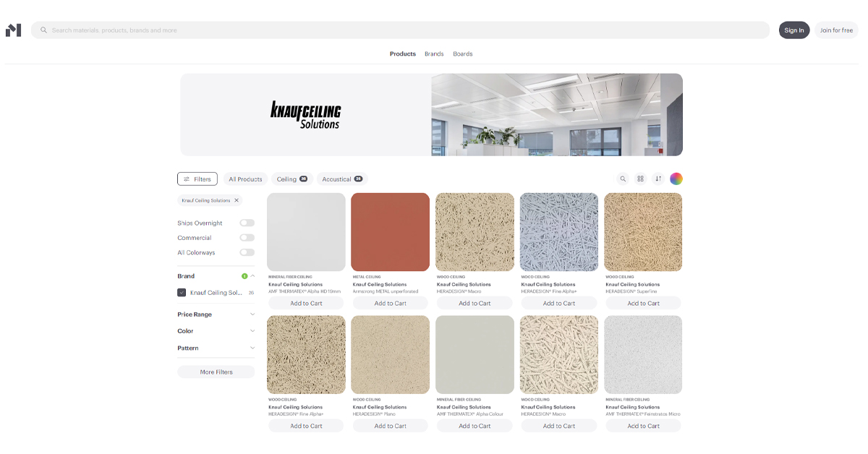Add AMF THERMATEX Alpha HD19mm to cart
Screen dimensions: 868x454
[x=306, y=304]
